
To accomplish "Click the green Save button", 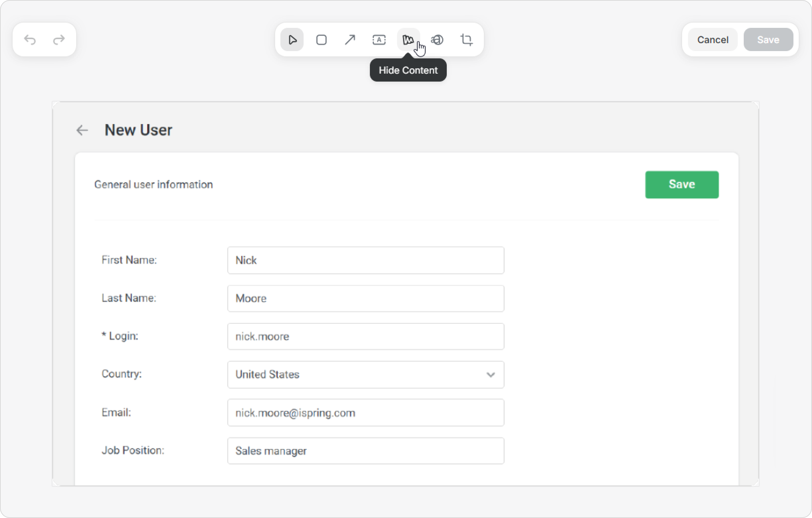I will [x=681, y=185].
